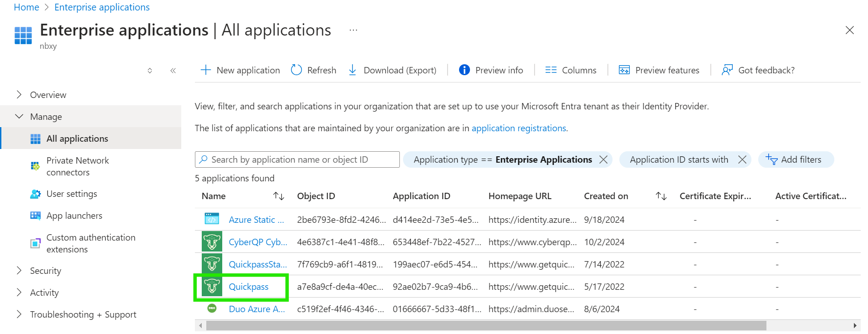Click the Preview info icon
Screen dimensions: 868x334
[x=465, y=70]
